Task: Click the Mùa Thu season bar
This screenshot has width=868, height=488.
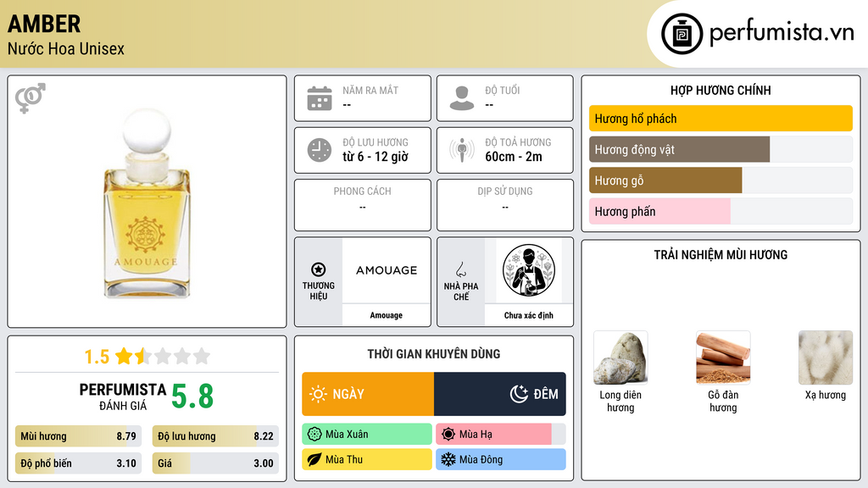Action: [367, 459]
